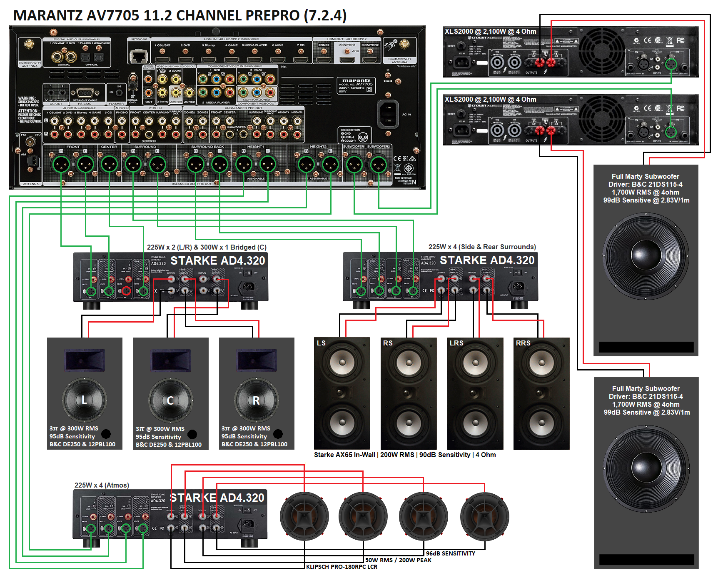The width and height of the screenshot is (728, 578).
Task: Select the Center balanced XLR pre-out
Action: (x=110, y=165)
